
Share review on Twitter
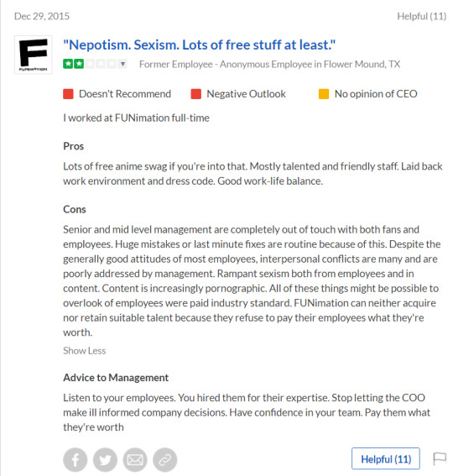coord(106,459)
